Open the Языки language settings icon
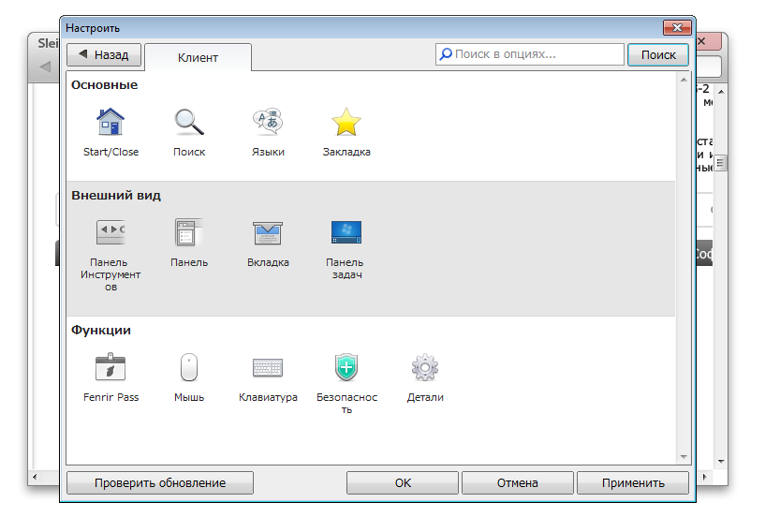The width and height of the screenshot is (765, 532). click(x=268, y=122)
